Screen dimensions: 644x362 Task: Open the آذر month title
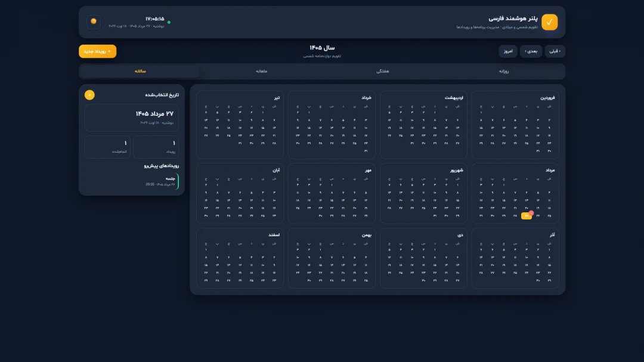[552, 235]
